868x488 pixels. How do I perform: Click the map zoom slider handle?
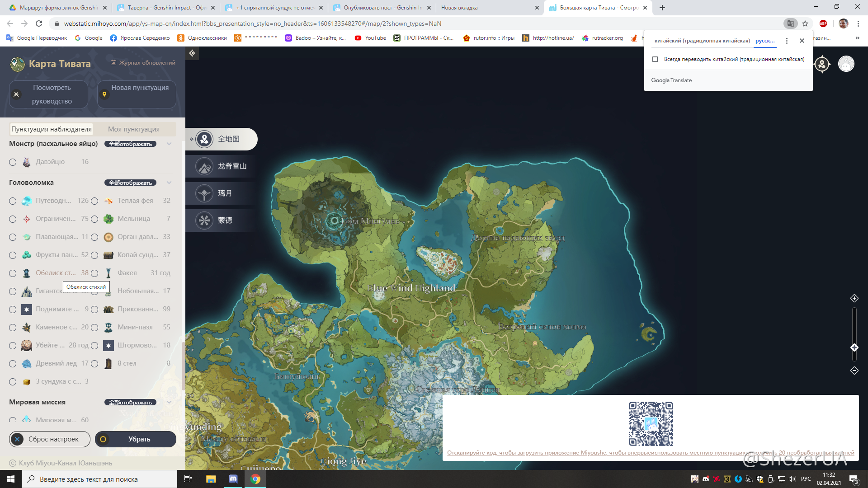tap(854, 347)
